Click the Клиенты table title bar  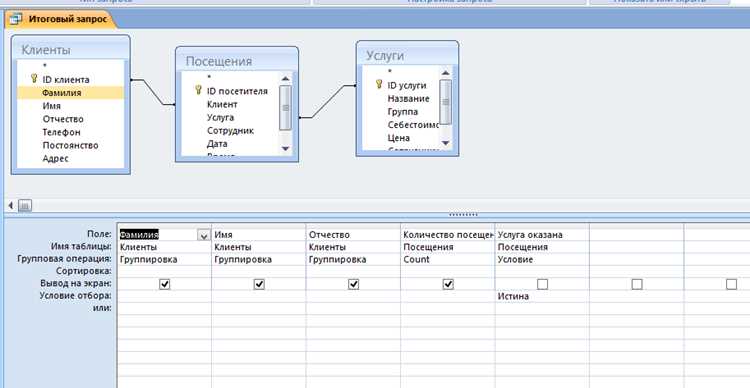tap(71, 49)
